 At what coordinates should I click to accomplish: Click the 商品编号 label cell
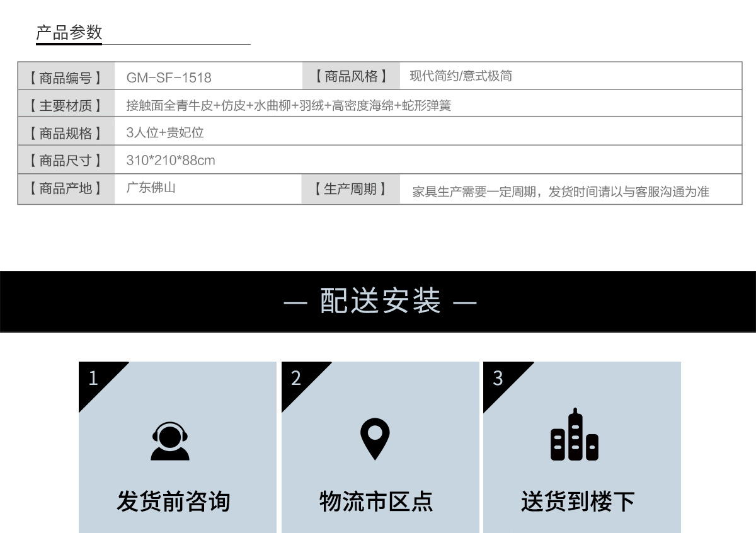coord(66,77)
